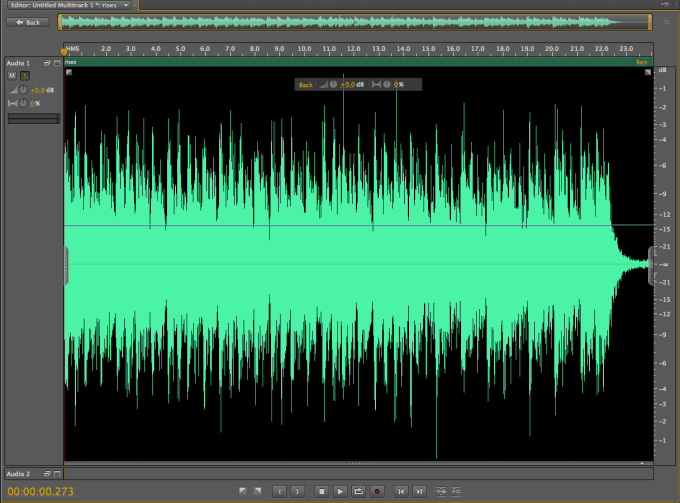Image resolution: width=680 pixels, height=503 pixels.
Task: Click the 'rises' clip name label
Action: pos(71,62)
